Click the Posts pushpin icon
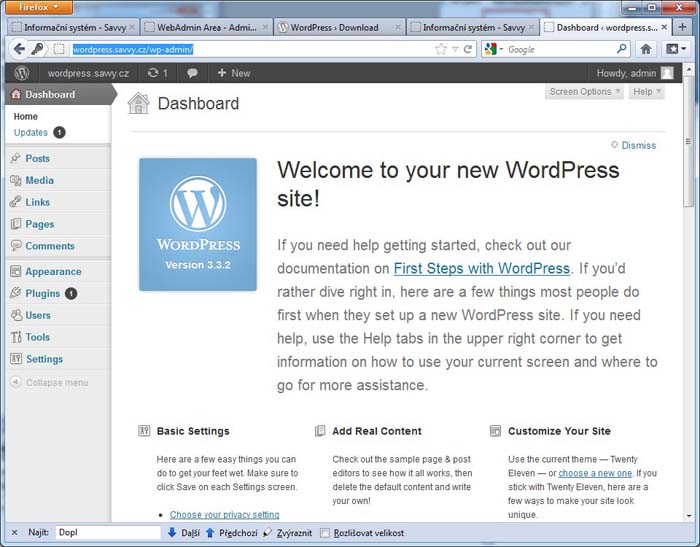This screenshot has height=547, width=700. (x=16, y=158)
